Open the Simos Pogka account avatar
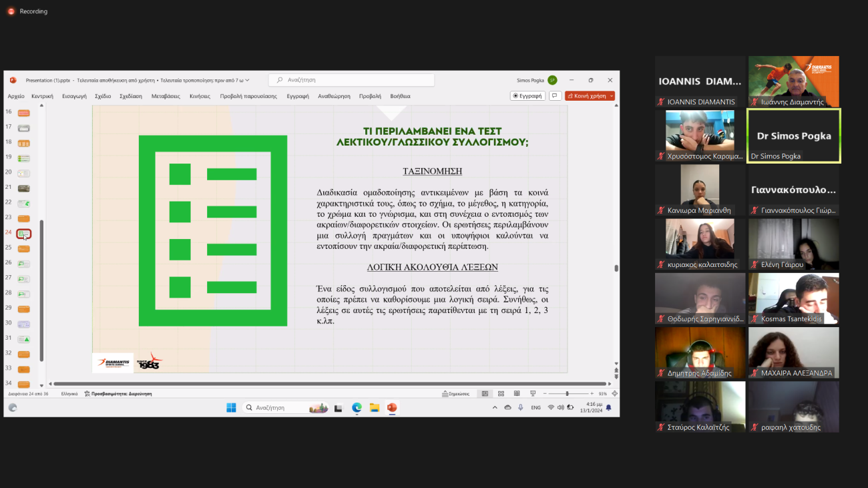This screenshot has width=868, height=488. [x=552, y=80]
